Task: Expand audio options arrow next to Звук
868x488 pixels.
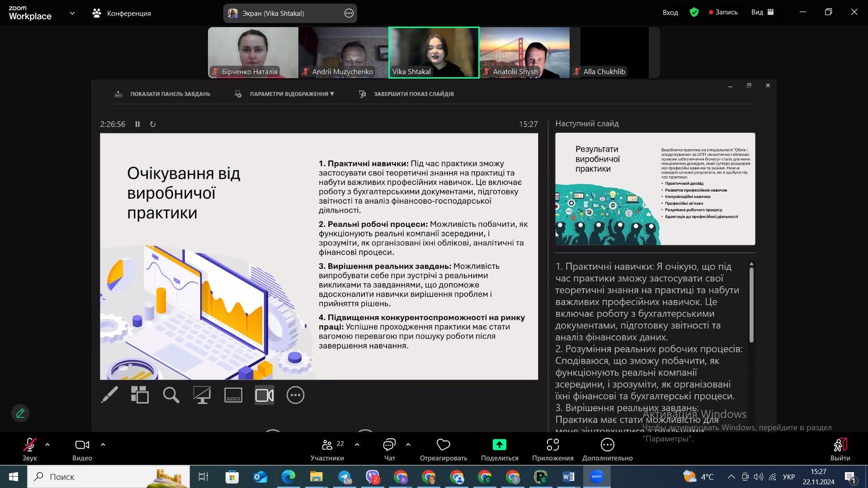Action: (x=47, y=445)
